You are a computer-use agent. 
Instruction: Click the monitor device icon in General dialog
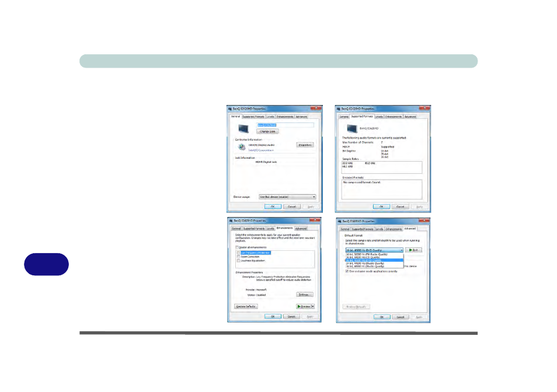click(243, 128)
